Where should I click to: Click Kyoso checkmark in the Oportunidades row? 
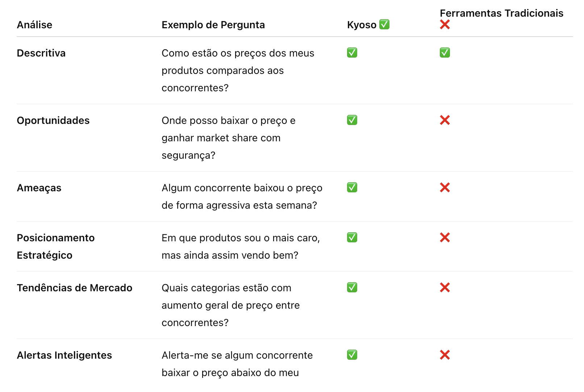(352, 120)
